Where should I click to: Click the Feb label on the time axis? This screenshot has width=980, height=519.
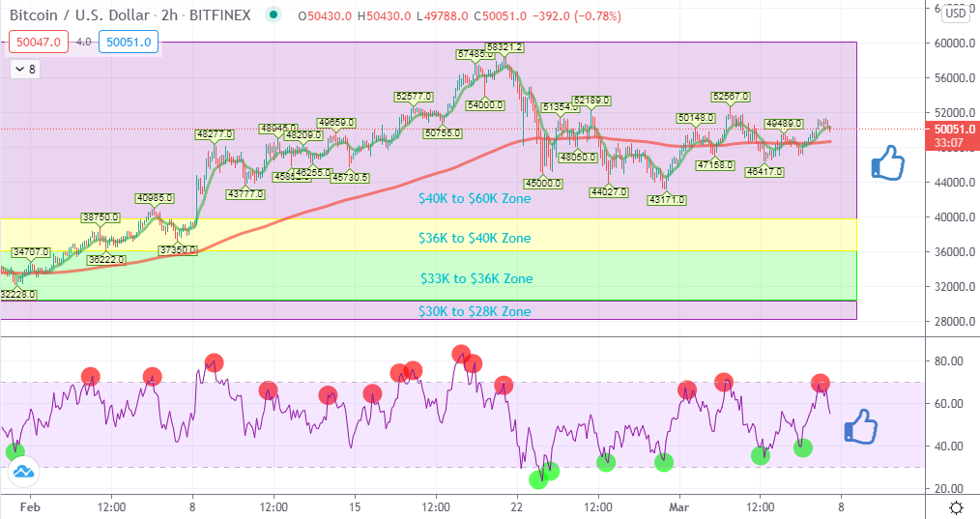click(x=30, y=507)
